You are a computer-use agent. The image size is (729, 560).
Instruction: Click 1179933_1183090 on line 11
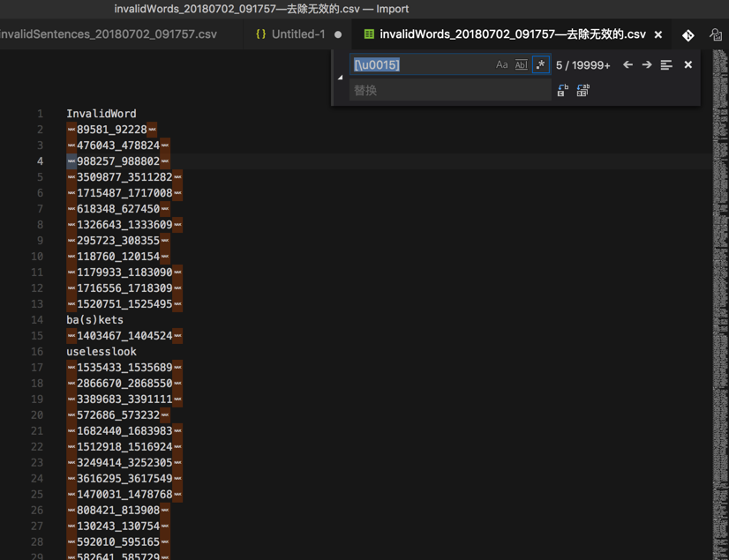click(124, 272)
